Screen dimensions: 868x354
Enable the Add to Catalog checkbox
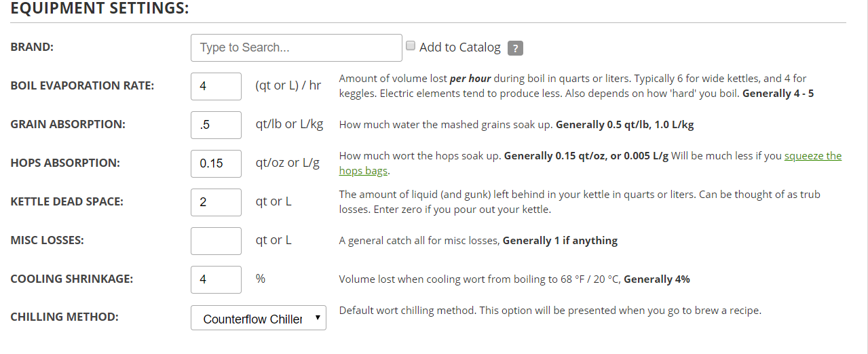[411, 45]
